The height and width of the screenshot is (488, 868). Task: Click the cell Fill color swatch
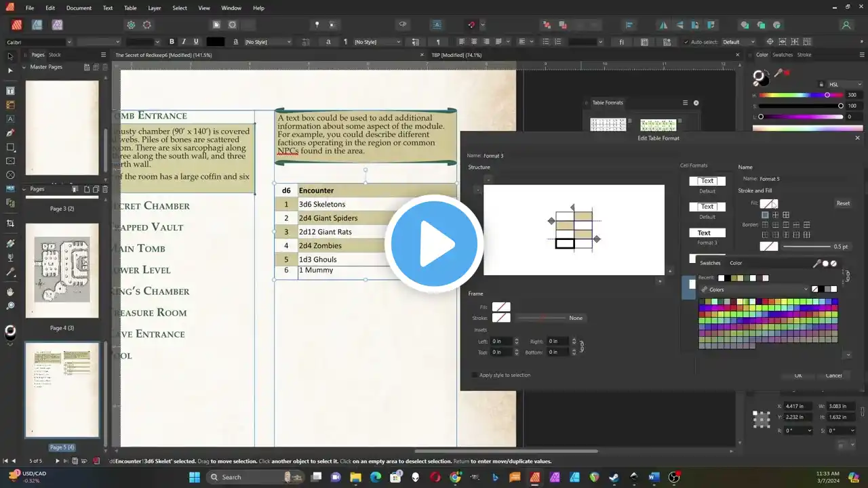(x=768, y=203)
